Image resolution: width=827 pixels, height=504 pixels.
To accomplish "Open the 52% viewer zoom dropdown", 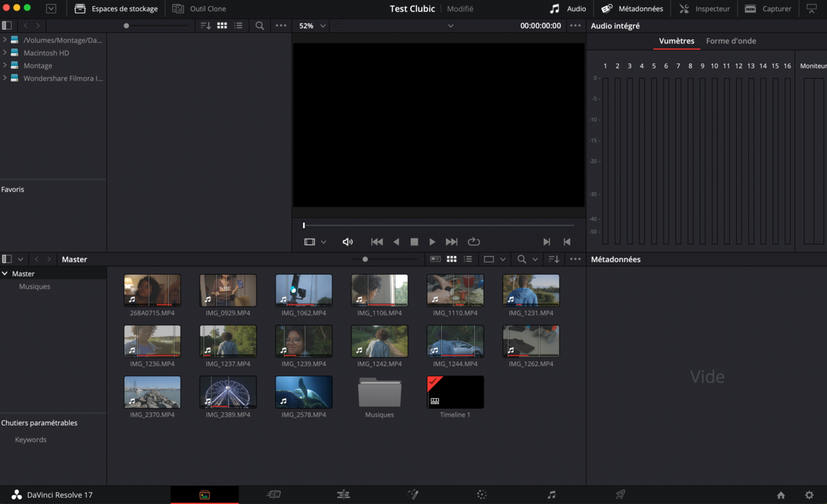I will pos(312,25).
